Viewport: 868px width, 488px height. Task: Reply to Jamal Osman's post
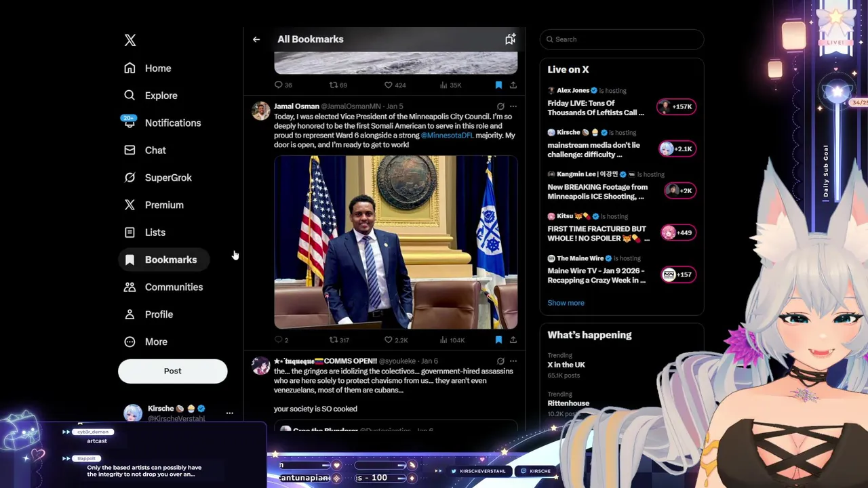click(281, 340)
